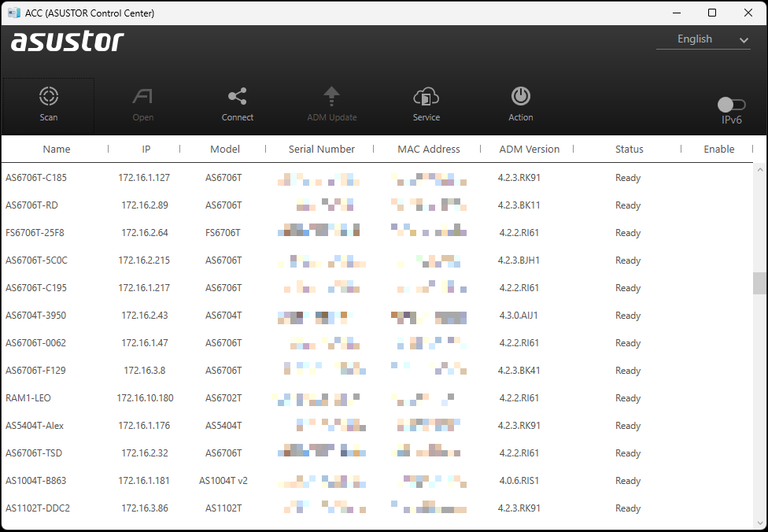768x532 pixels.
Task: Click IP address 172.16.2.215
Action: pyautogui.click(x=144, y=260)
